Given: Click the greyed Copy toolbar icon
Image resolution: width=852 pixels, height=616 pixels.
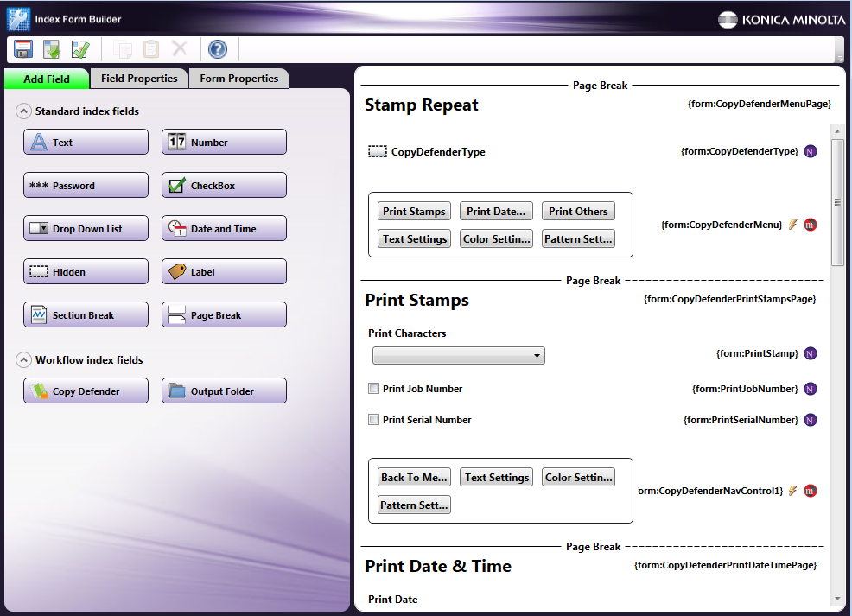Looking at the screenshot, I should point(122,49).
